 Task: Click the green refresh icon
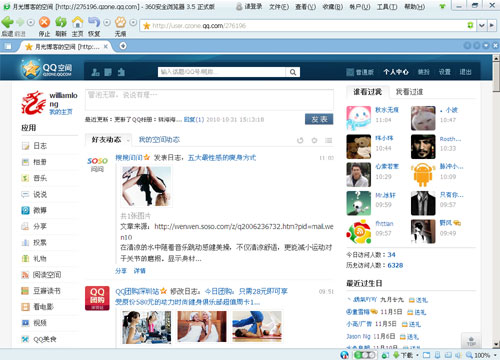61,22
